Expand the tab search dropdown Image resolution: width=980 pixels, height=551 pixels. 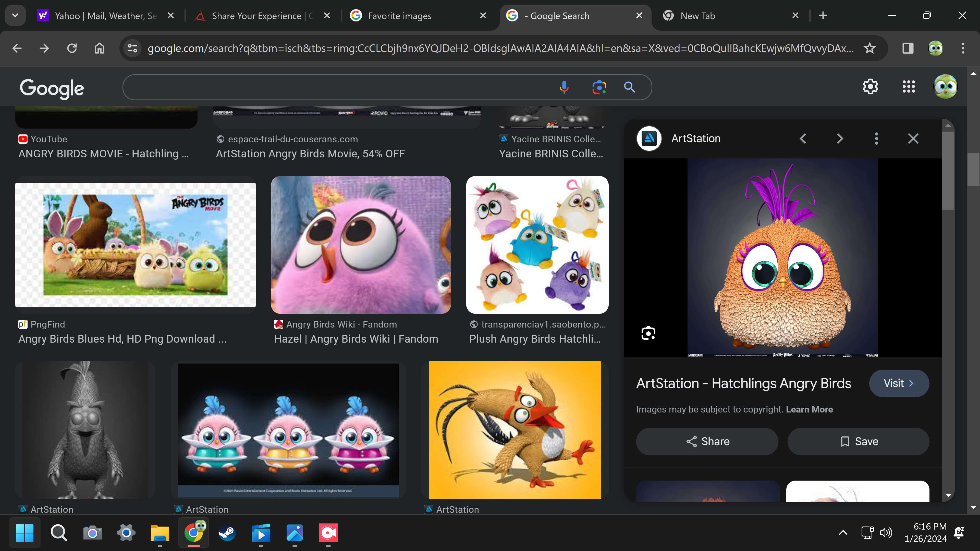15,16
